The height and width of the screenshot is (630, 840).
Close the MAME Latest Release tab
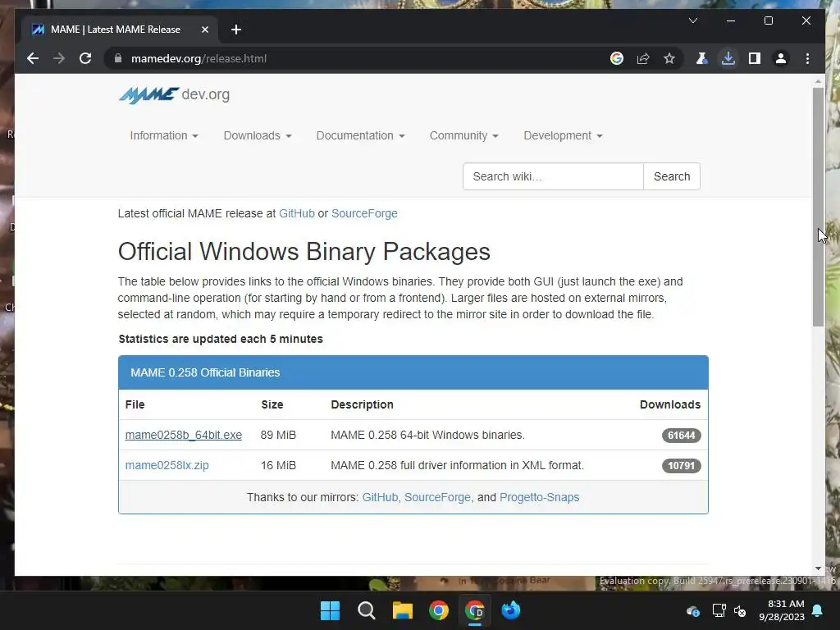click(x=204, y=30)
